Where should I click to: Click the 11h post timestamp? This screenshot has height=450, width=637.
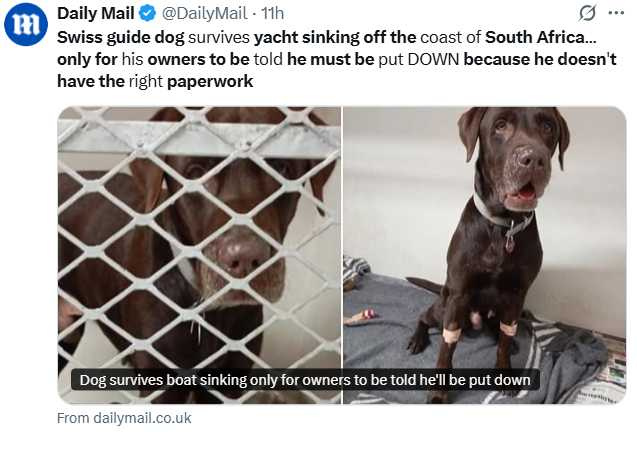pyautogui.click(x=272, y=13)
